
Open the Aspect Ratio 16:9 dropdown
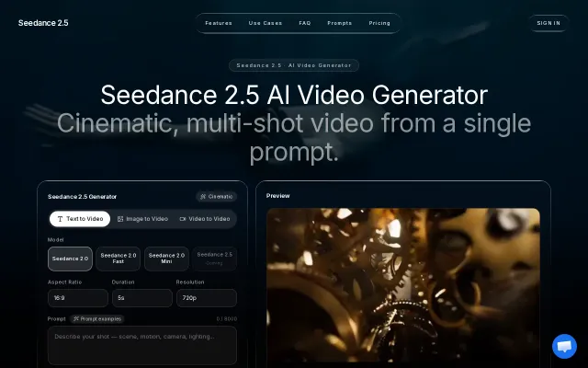pos(78,298)
